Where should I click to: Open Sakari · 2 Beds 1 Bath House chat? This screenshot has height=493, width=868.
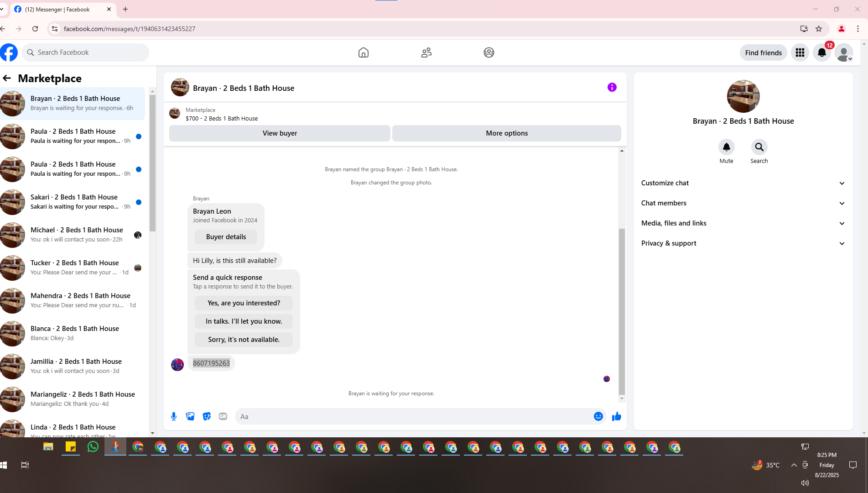[x=73, y=202]
